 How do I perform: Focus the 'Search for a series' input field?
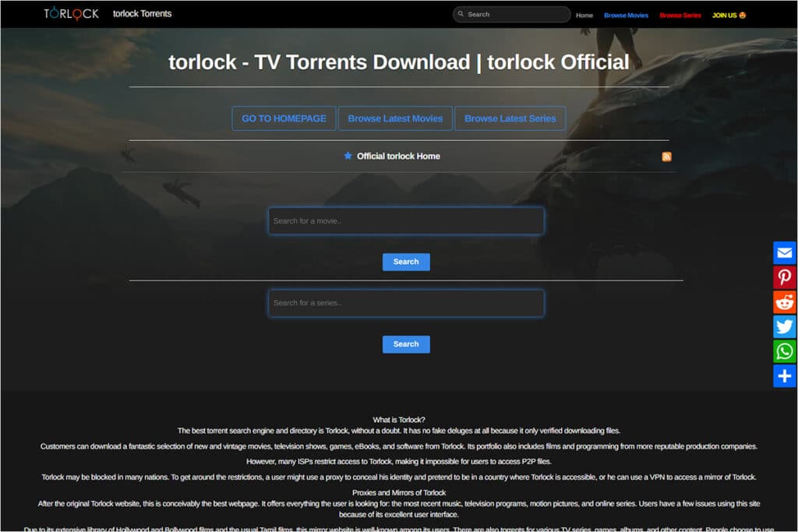coord(405,303)
